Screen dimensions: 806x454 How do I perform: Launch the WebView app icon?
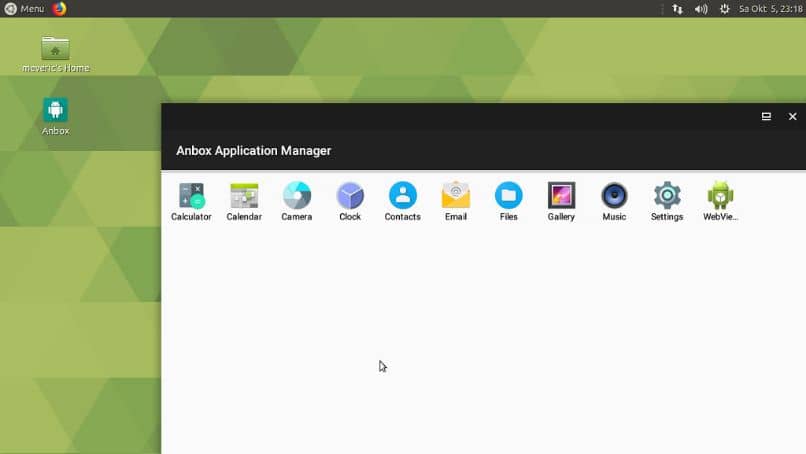(720, 202)
